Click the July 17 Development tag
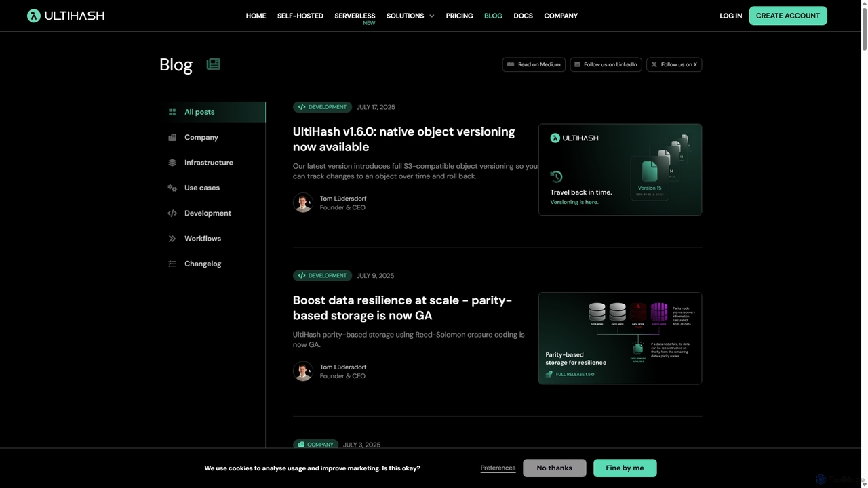 pos(323,107)
